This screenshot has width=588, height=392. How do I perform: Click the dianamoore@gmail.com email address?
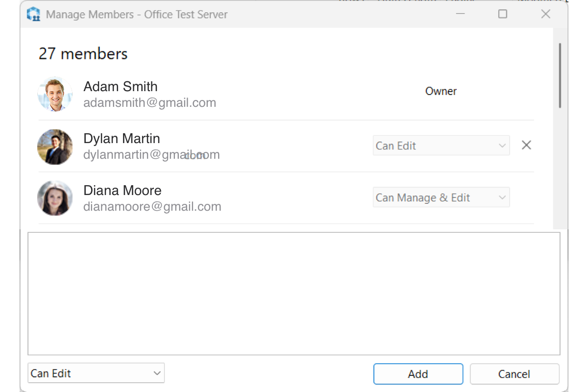click(152, 207)
